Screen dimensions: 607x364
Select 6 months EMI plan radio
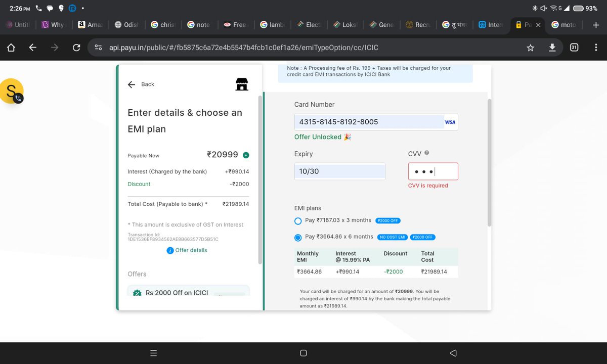point(298,237)
